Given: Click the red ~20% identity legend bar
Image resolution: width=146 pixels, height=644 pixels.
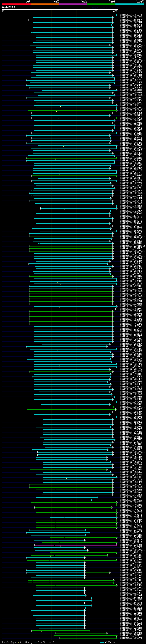Looking at the screenshot, I should (x=16, y=4).
